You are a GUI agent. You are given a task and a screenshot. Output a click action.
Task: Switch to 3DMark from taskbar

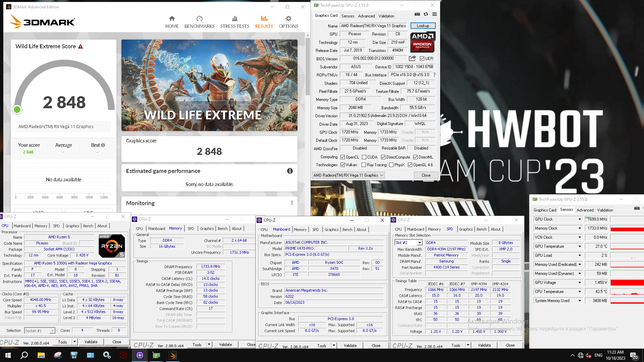coord(173,355)
